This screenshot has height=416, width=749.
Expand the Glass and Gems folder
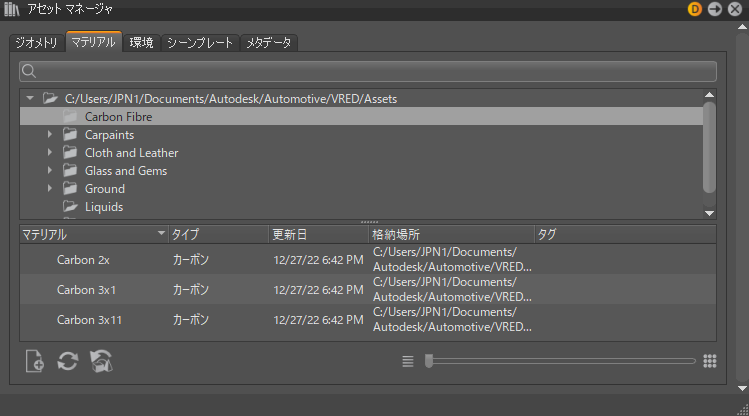[50, 171]
